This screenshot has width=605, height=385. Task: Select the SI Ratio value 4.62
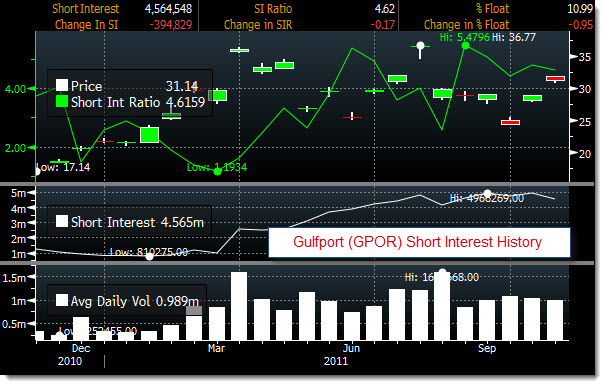pos(385,8)
